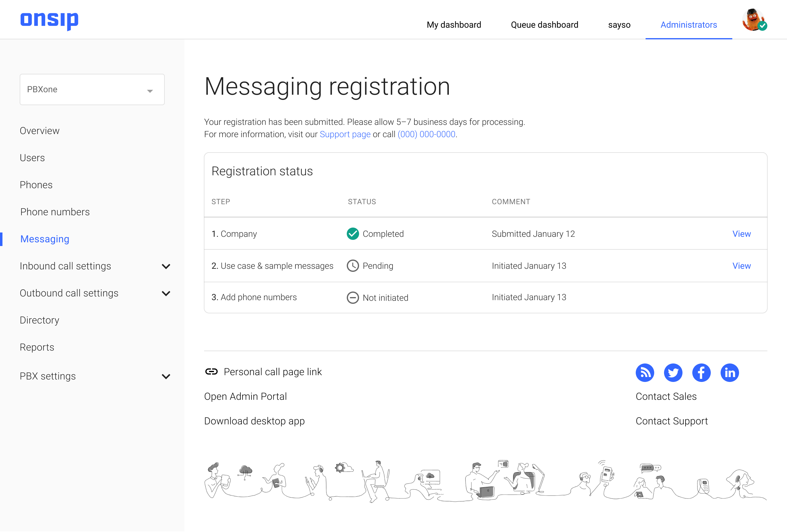Click the '1. Company' step cell

pos(234,234)
